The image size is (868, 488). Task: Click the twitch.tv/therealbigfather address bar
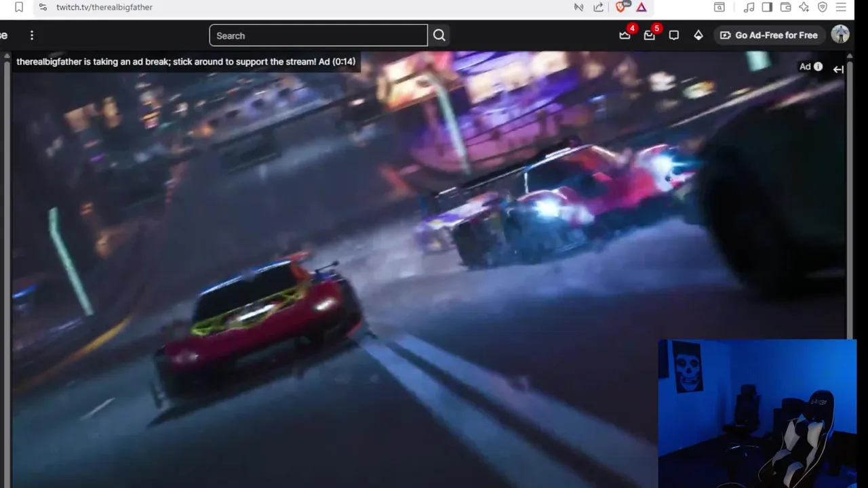tap(104, 7)
